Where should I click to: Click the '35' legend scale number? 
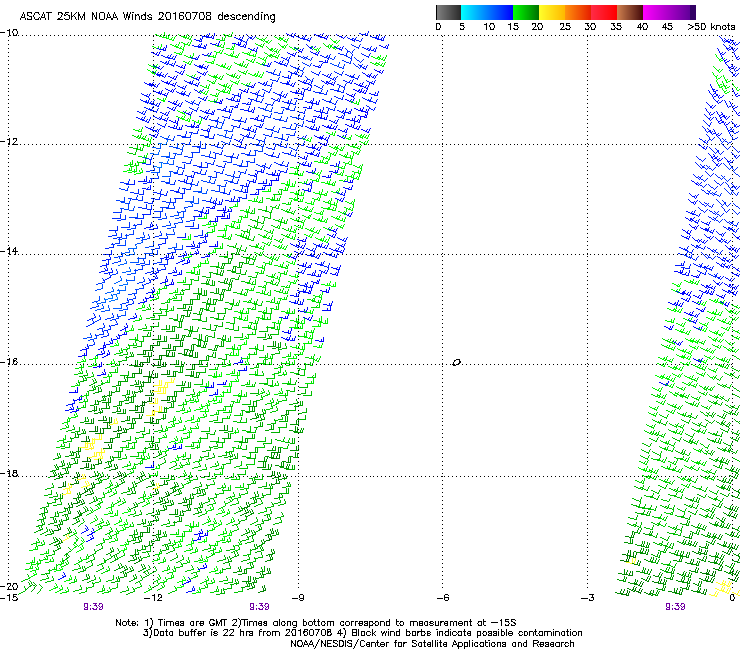coord(616,27)
